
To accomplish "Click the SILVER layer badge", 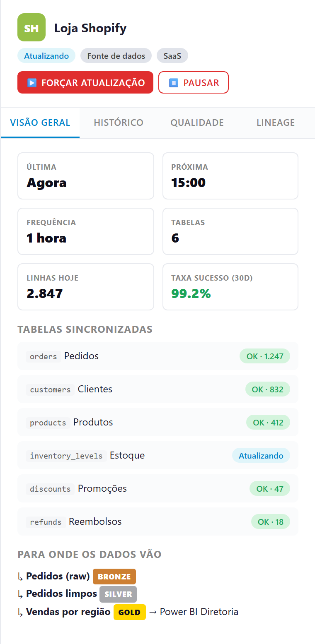I will tap(118, 594).
